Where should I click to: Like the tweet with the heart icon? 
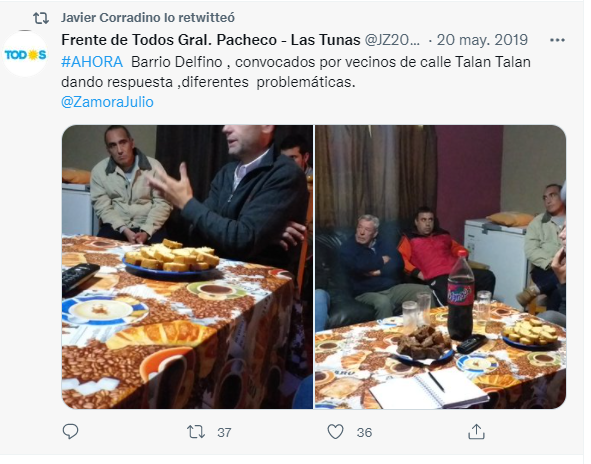[x=335, y=432]
